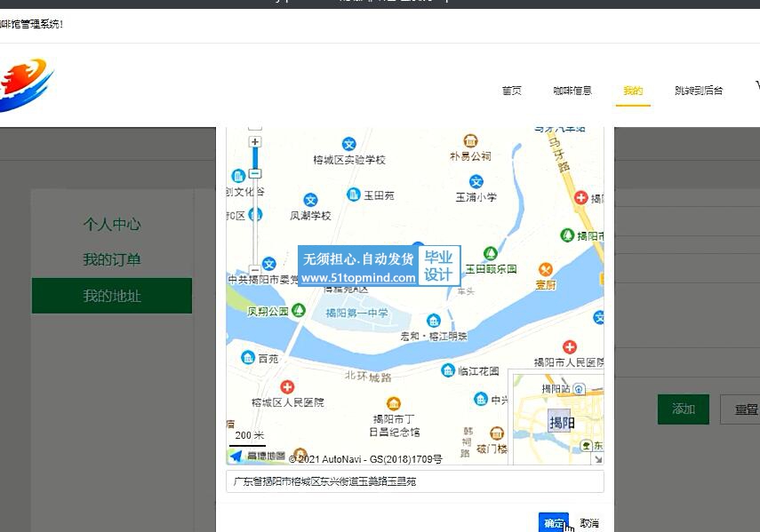
Task: Click the 揭阳站 station icon in mini-map
Action: [x=579, y=389]
